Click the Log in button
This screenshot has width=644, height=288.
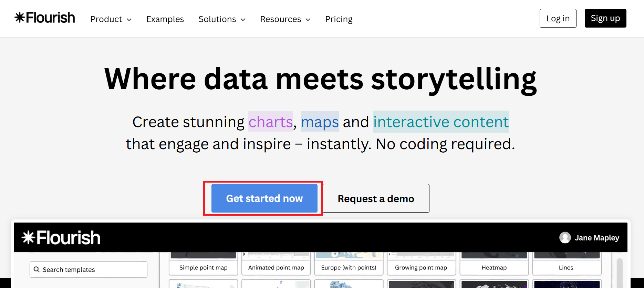pyautogui.click(x=558, y=18)
